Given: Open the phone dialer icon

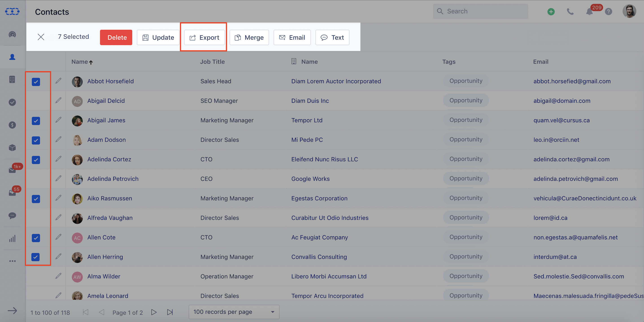Looking at the screenshot, I should 570,11.
